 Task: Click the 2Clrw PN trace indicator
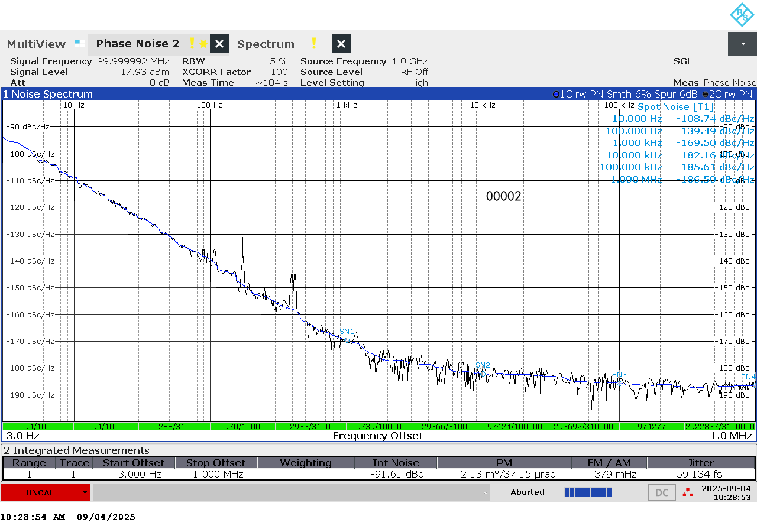[727, 94]
